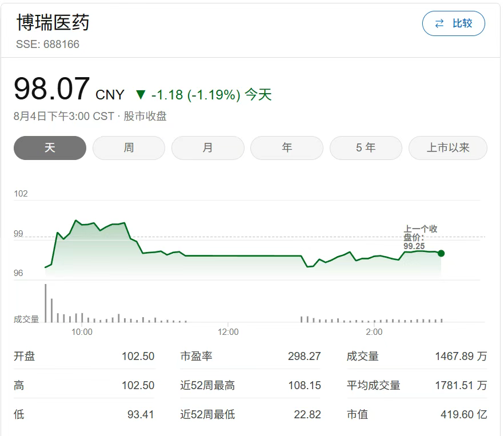Click the green down-triangle price change icon
504x436 pixels.
141,94
